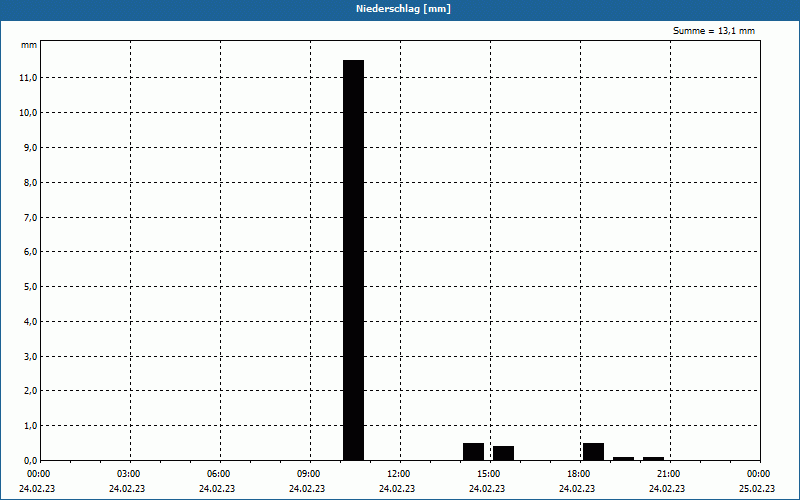800x500 pixels.
Task: Select the 0,5 mm bar before 15:00
Action: [473, 452]
